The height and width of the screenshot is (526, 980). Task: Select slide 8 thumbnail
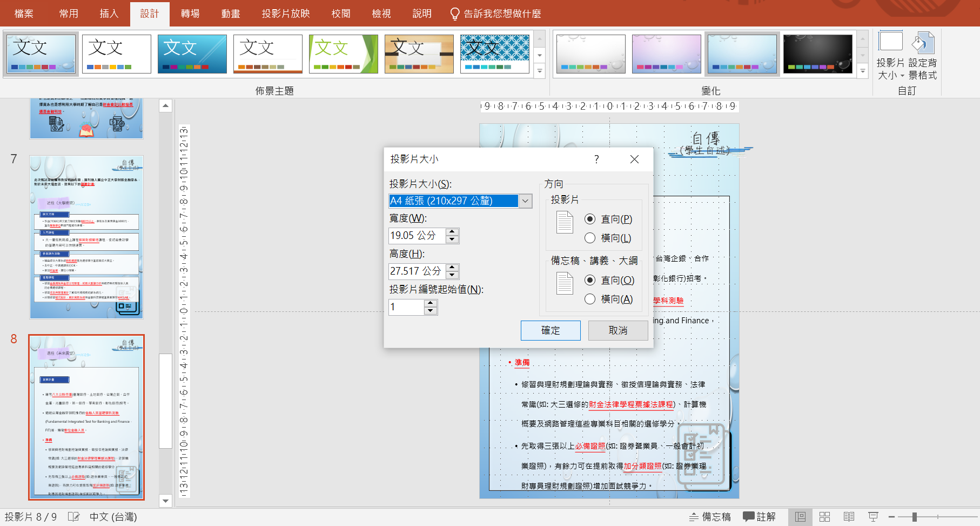click(x=86, y=417)
